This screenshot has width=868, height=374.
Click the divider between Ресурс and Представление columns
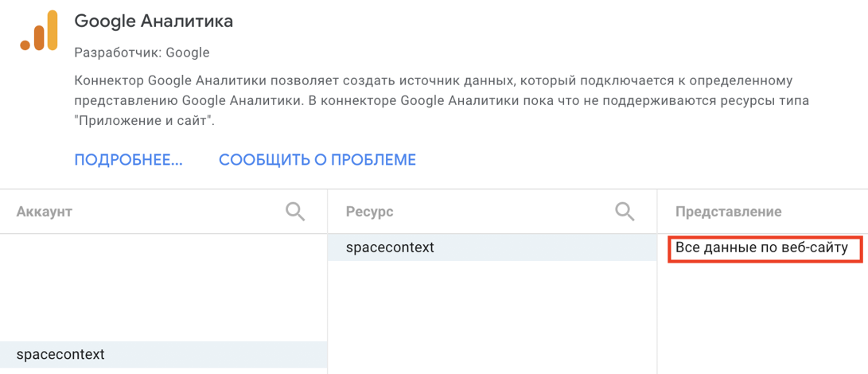point(657,282)
